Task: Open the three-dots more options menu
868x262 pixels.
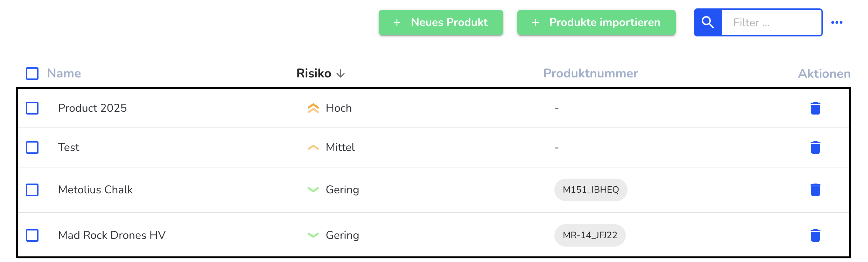Action: pyautogui.click(x=837, y=22)
